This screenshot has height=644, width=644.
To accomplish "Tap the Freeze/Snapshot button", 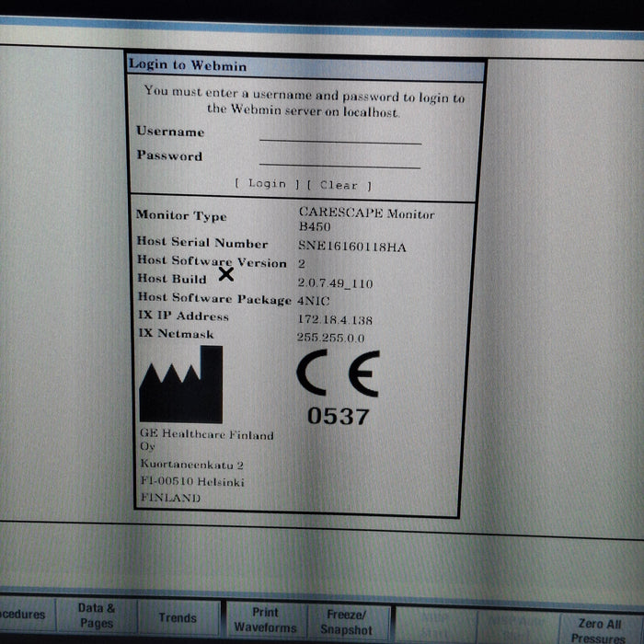I will (x=347, y=622).
